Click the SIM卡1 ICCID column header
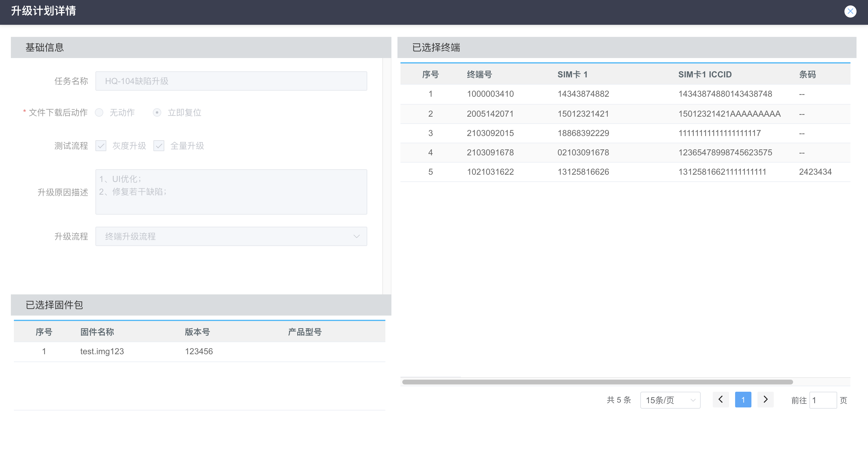 coord(705,75)
